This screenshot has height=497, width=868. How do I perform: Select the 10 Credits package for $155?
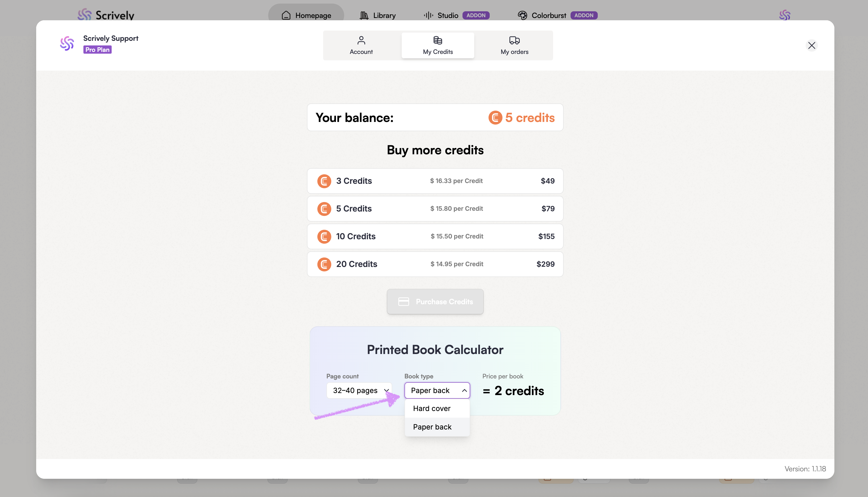[x=435, y=236]
